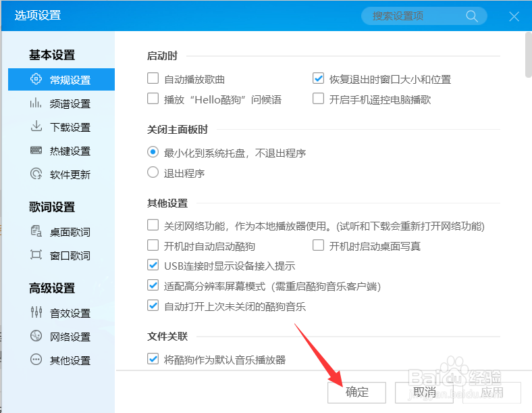This screenshot has height=413, width=532.
Task: Click the window frame icon for 窗口歌词
Action: click(x=36, y=255)
